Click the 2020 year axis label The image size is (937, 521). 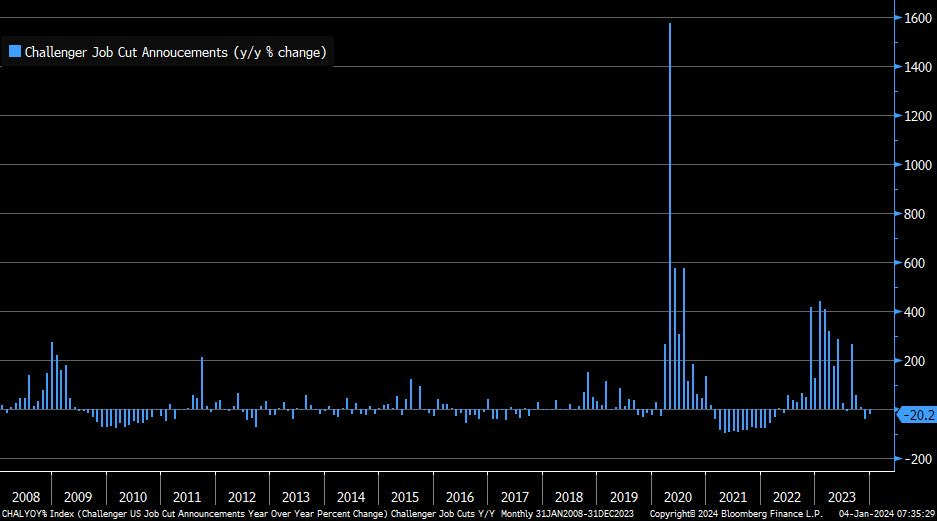pyautogui.click(x=678, y=497)
